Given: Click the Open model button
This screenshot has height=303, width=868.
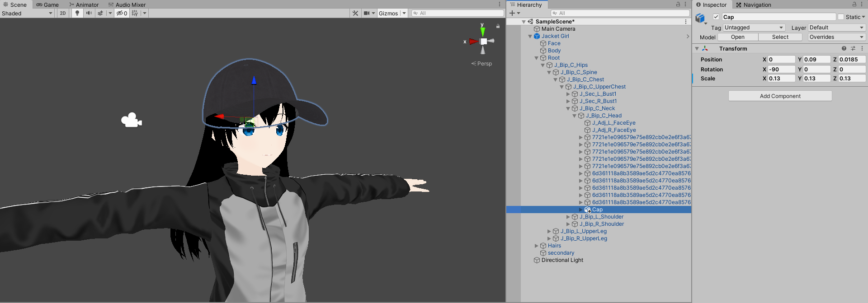Looking at the screenshot, I should [x=738, y=37].
